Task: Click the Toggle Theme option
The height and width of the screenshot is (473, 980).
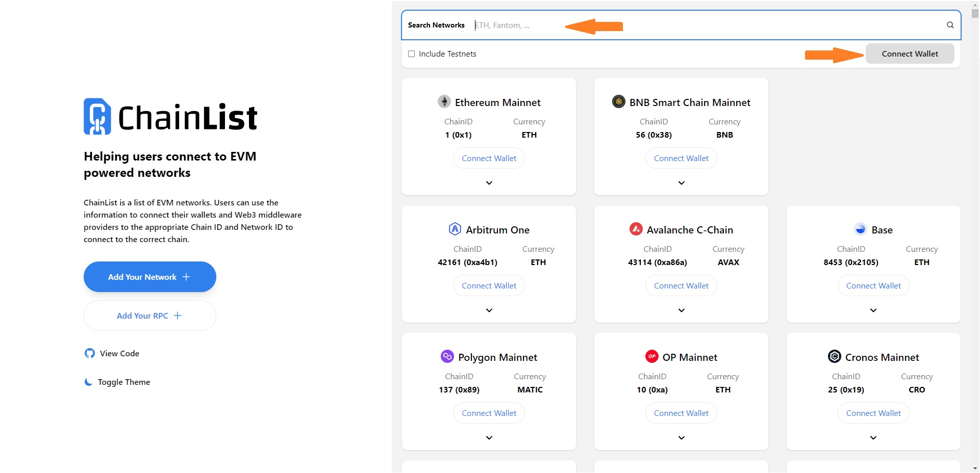Action: coord(117,382)
